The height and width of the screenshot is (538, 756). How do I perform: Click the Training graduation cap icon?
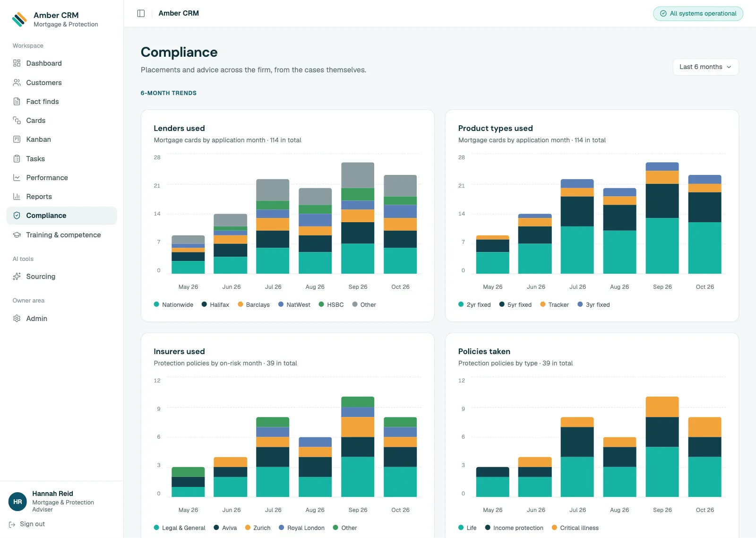(x=17, y=235)
